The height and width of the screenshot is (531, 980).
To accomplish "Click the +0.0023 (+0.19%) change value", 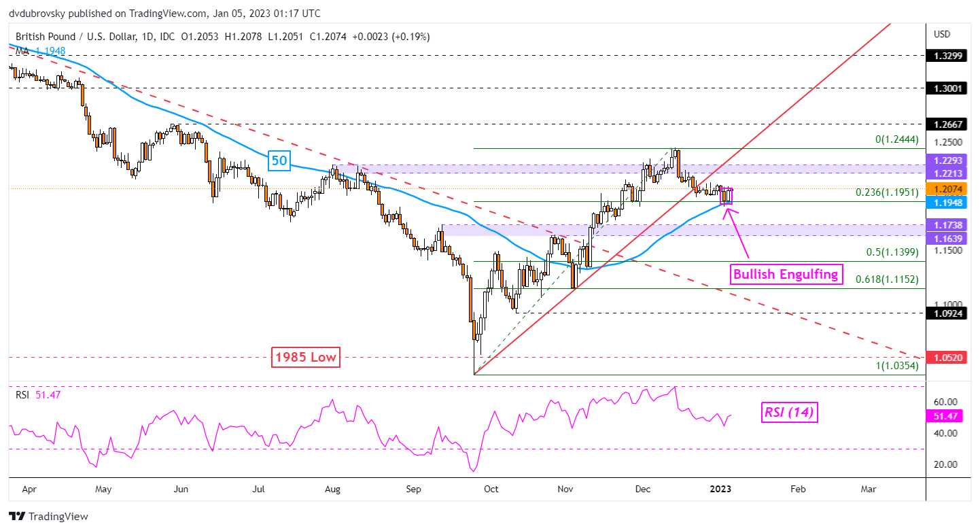I will point(391,37).
